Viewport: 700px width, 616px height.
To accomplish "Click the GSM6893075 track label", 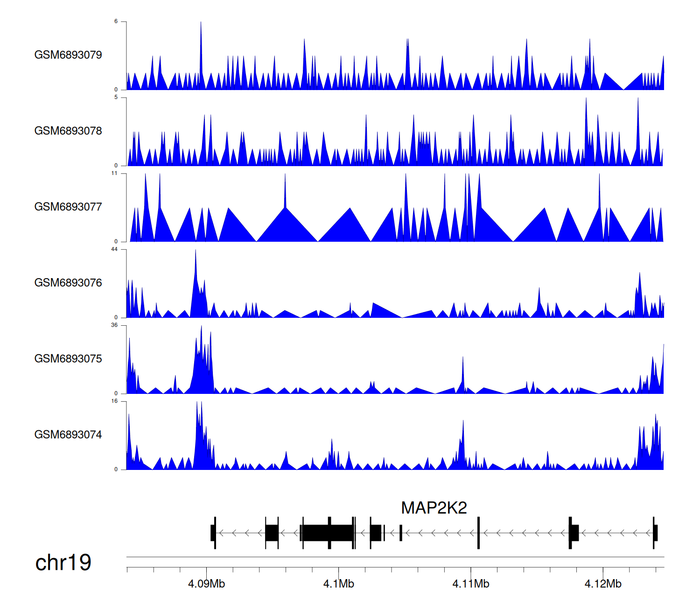I will (68, 359).
